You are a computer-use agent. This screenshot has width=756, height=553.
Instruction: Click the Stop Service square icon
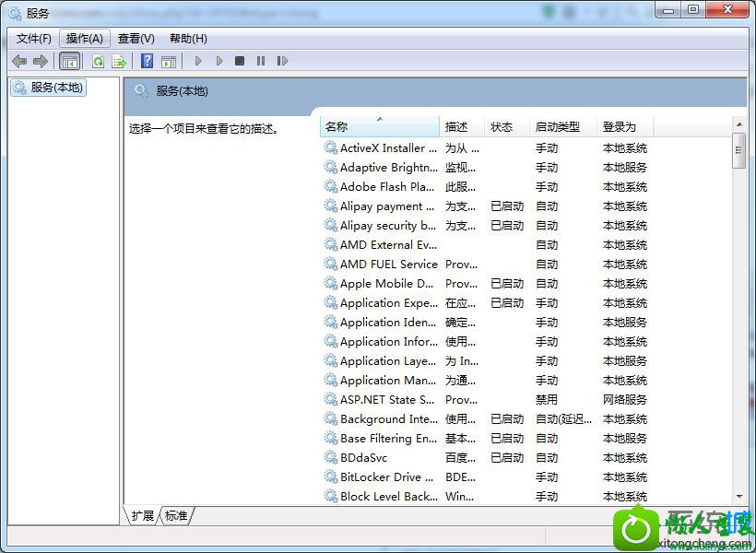click(240, 61)
